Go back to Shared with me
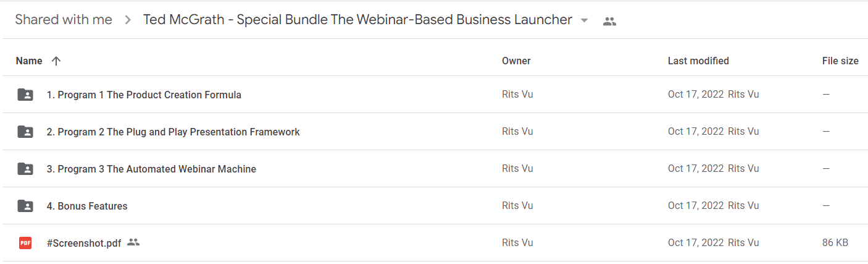868x264 pixels. click(x=64, y=20)
